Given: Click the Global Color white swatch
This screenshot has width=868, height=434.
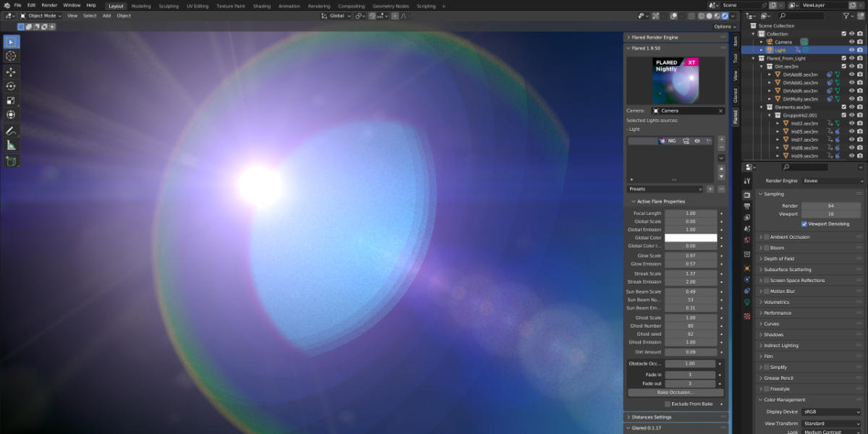Looking at the screenshot, I should tap(691, 237).
